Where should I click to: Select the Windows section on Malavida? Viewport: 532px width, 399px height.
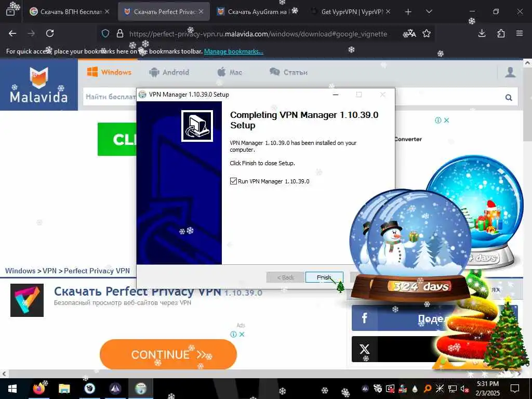109,72
